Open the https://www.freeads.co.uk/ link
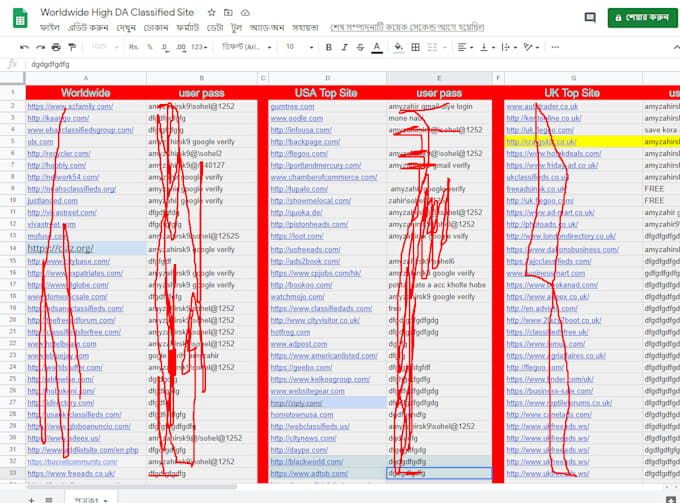 [71, 474]
